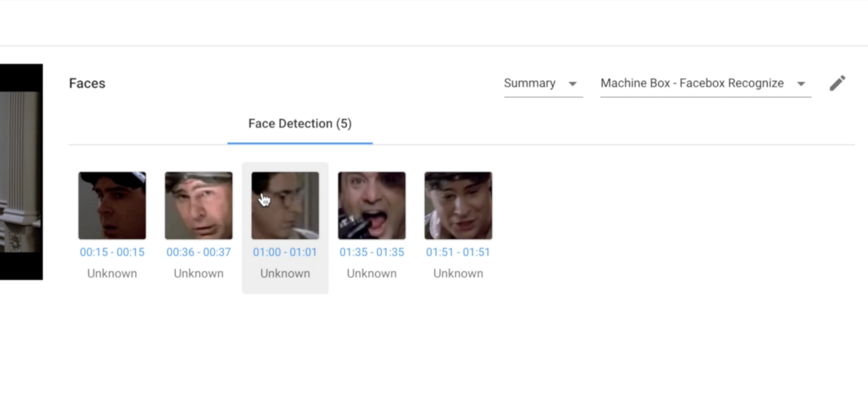868x400 pixels.
Task: Click the pencil edit icon
Action: pos(837,83)
